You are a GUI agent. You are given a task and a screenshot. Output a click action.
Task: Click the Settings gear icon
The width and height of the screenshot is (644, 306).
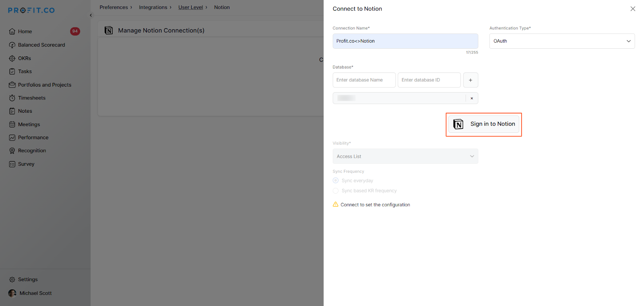tap(12, 279)
